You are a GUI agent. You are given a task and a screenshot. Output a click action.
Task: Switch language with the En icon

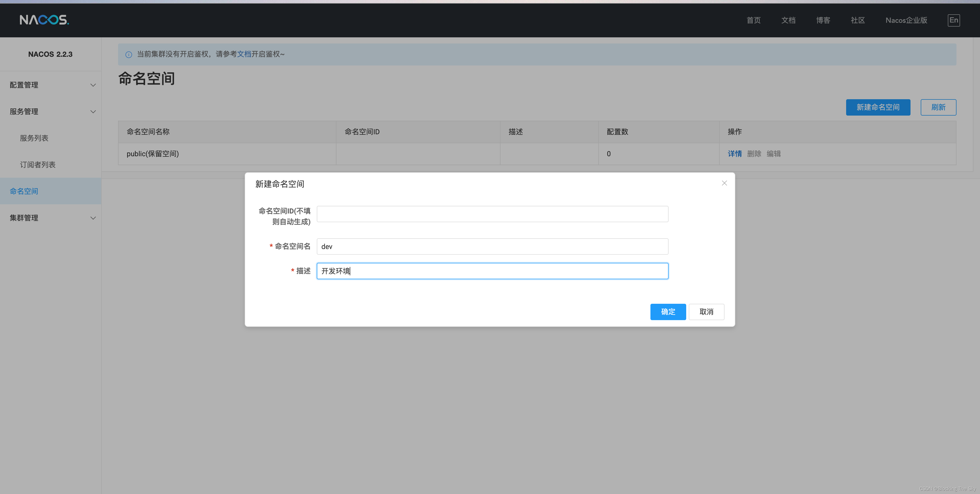tap(953, 20)
